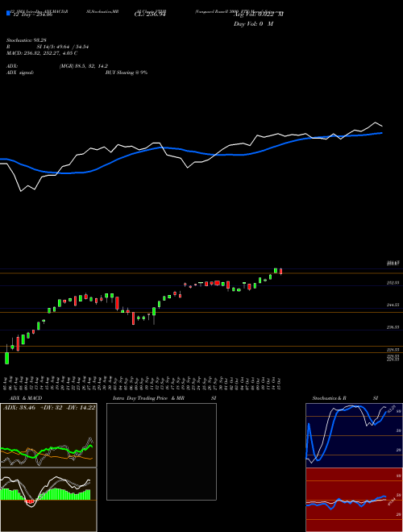403x532 pixels.
Task: Click the 244.55 price axis label
Action: click(x=393, y=305)
